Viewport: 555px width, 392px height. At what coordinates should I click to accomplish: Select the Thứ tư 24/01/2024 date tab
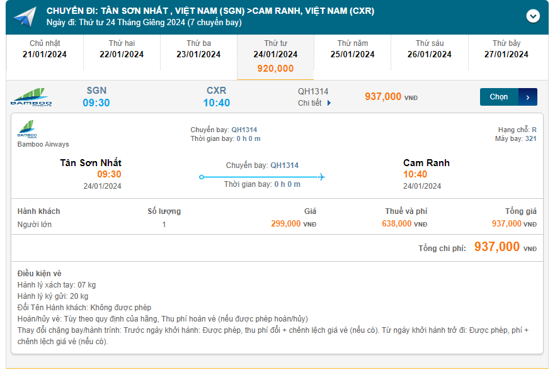pos(275,56)
